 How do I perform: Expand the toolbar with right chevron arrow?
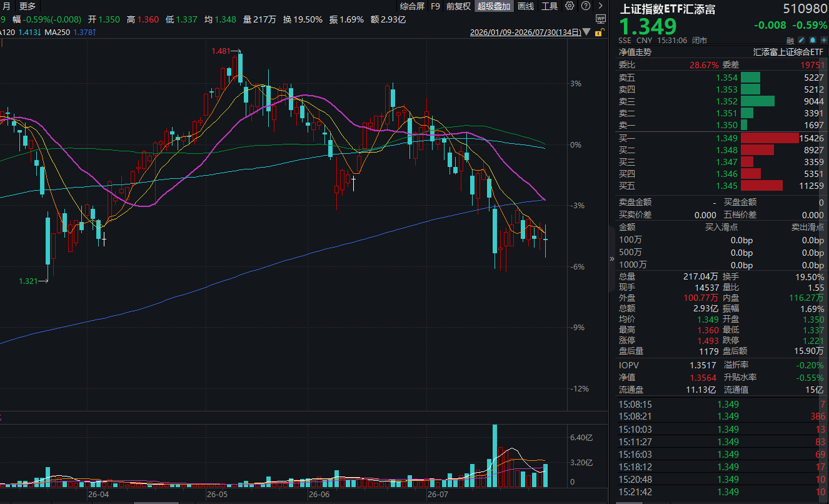[x=600, y=6]
